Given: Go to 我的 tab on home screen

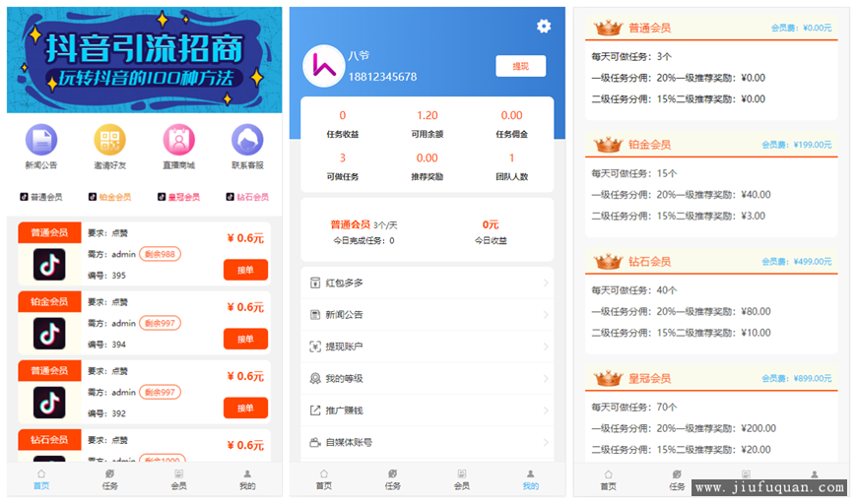Looking at the screenshot, I should point(247,479).
